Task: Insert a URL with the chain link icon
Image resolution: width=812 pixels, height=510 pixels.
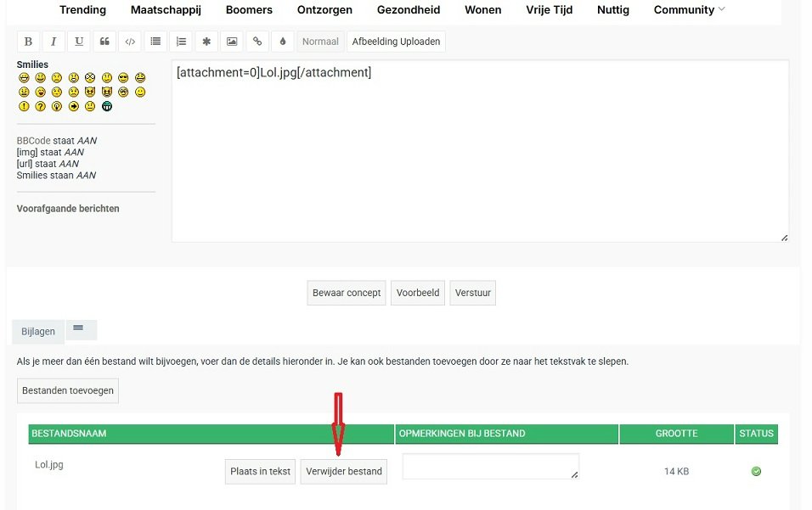Action: coord(257,42)
